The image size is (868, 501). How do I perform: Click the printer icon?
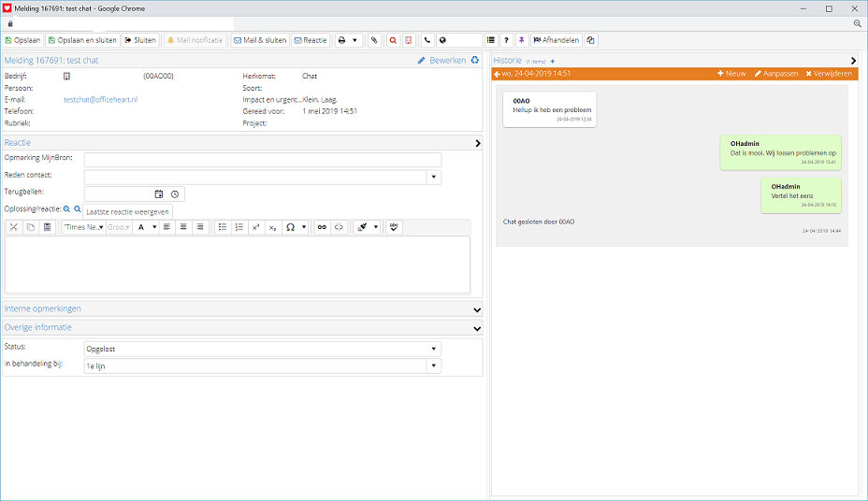click(x=342, y=40)
